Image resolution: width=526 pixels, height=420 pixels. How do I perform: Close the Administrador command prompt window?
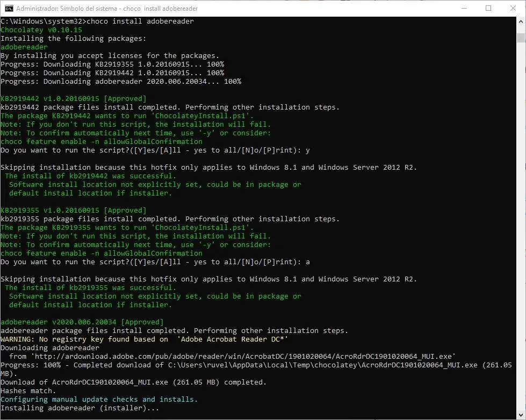513,9
